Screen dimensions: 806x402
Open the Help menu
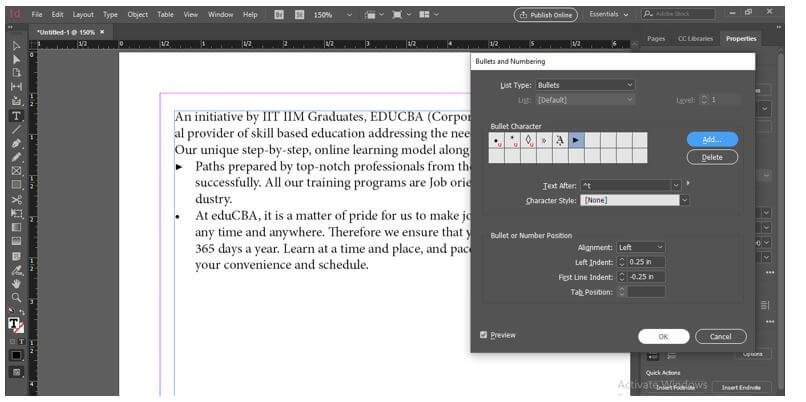[250, 15]
